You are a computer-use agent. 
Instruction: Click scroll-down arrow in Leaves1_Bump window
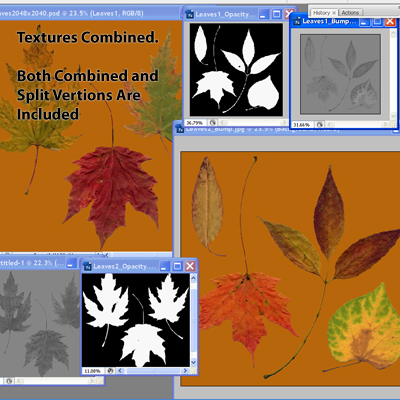393,116
